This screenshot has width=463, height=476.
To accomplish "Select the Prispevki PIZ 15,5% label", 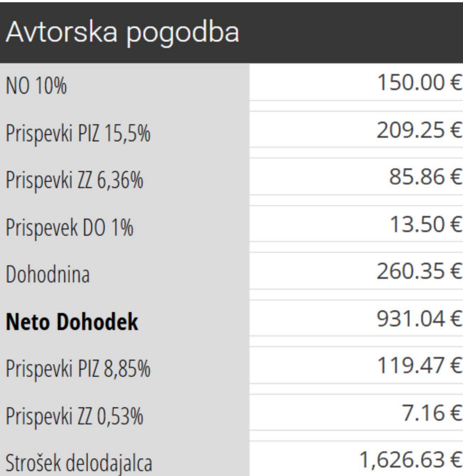I will 78,133.
